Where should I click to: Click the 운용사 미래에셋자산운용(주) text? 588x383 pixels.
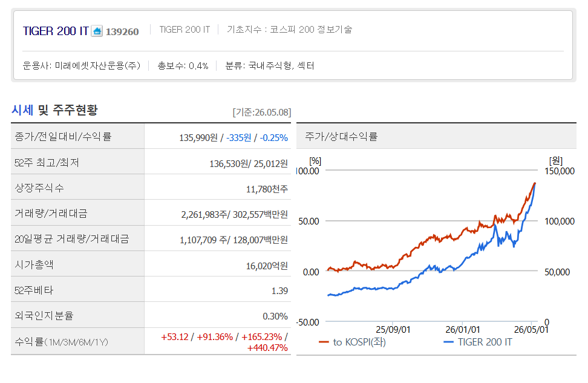(x=82, y=65)
